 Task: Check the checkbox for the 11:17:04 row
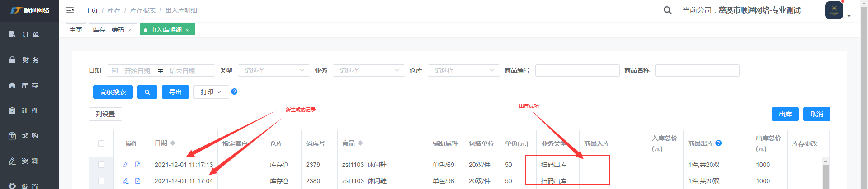(101, 181)
